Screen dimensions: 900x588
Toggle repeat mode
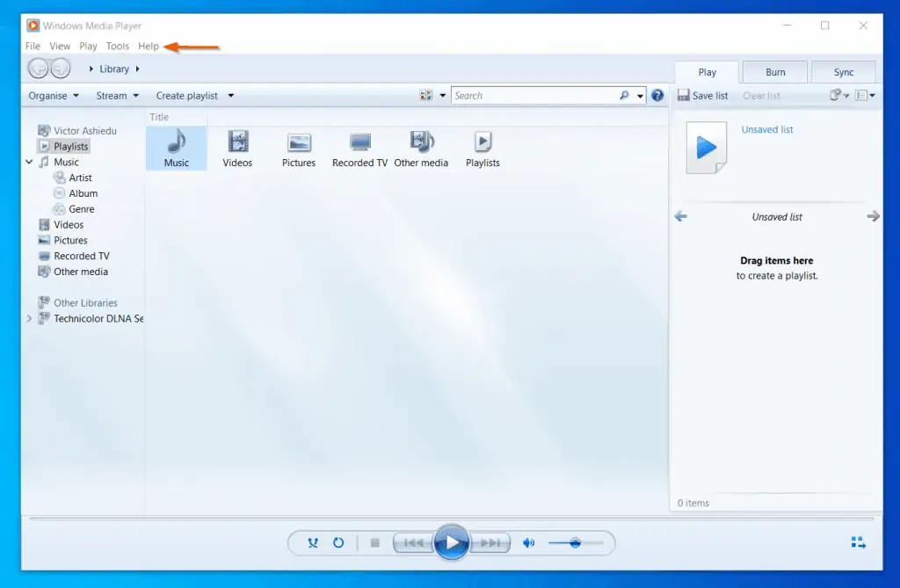tap(338, 542)
